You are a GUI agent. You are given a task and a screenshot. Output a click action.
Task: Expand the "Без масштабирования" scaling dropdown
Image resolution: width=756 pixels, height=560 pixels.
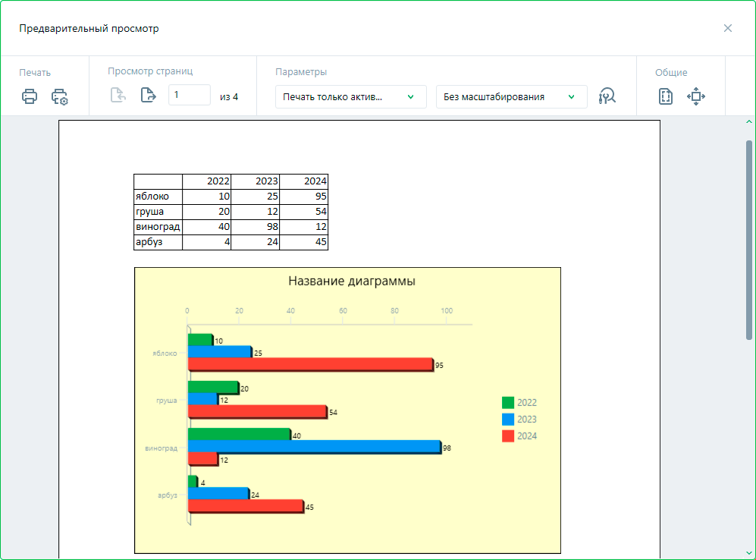tap(511, 96)
